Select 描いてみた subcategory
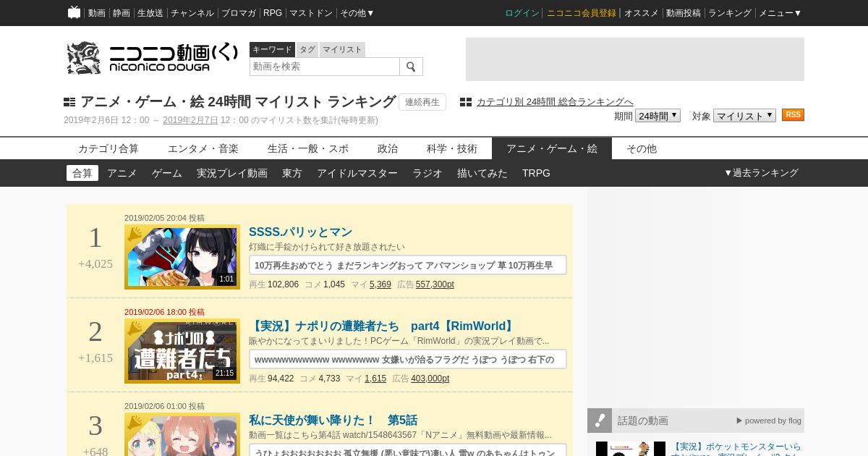The height and width of the screenshot is (456, 868). click(x=482, y=173)
